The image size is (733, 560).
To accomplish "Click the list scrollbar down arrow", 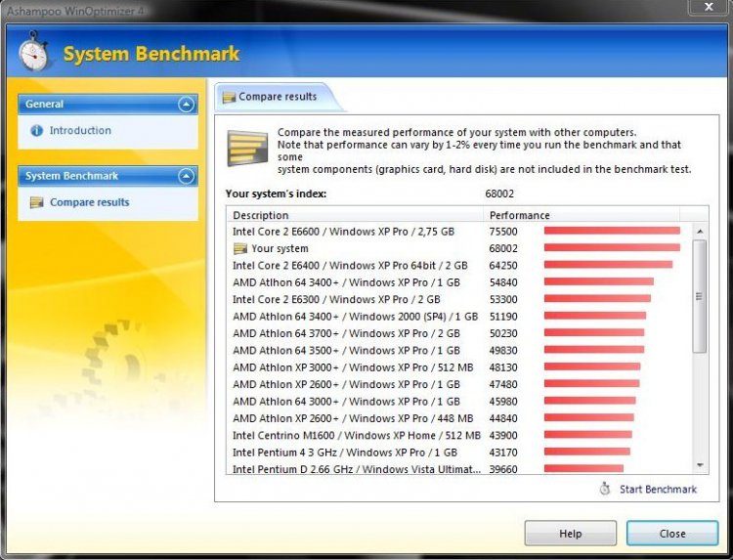I will point(700,465).
